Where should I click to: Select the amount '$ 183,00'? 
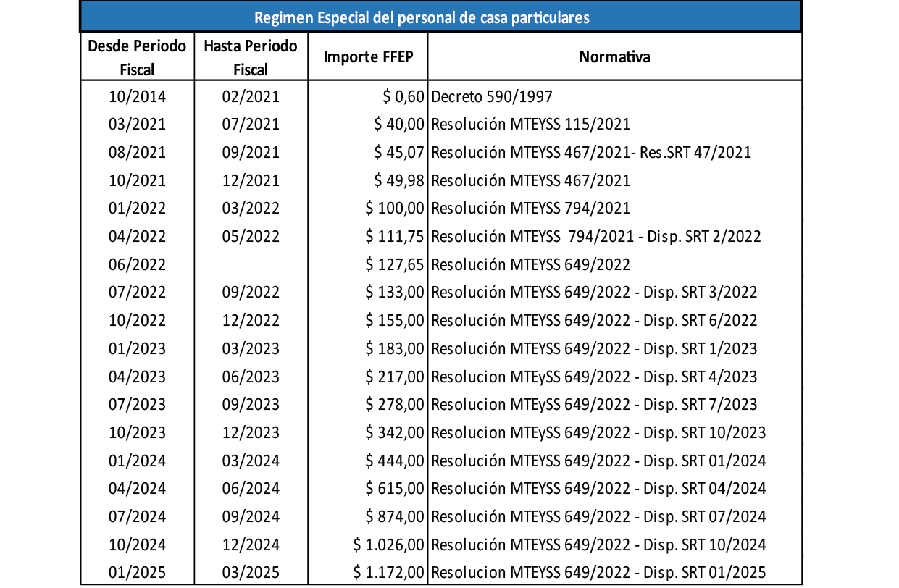395,348
